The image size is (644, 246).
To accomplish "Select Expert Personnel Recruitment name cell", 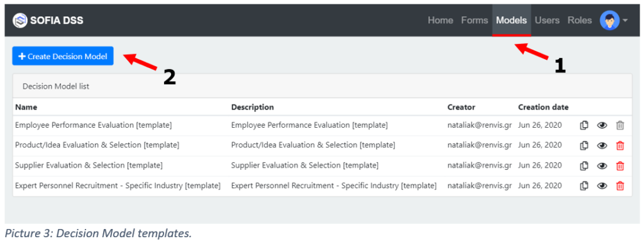I will coord(118,186).
